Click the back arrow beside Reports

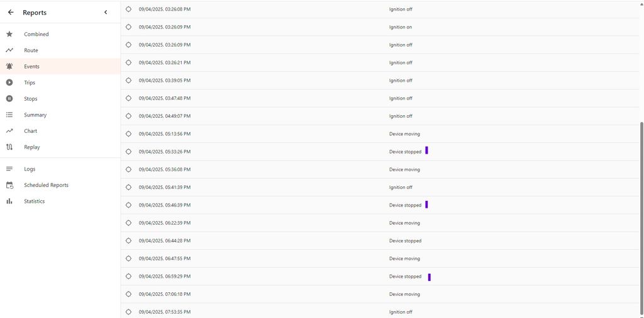pyautogui.click(x=11, y=13)
